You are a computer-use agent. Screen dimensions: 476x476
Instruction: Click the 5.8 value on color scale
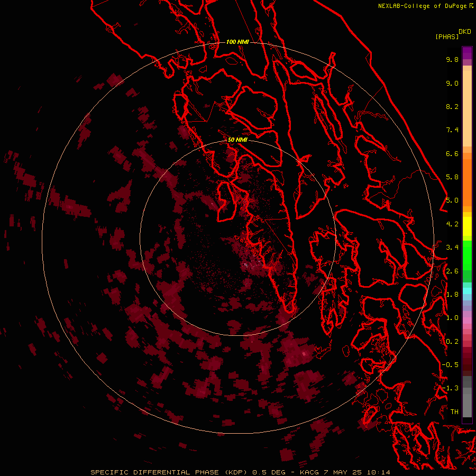tap(452, 177)
